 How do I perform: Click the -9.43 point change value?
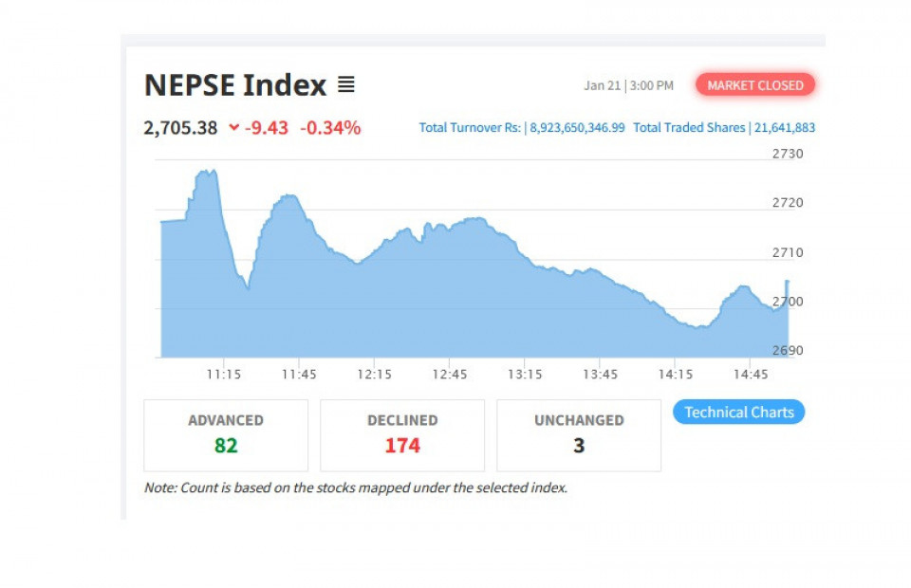[267, 128]
